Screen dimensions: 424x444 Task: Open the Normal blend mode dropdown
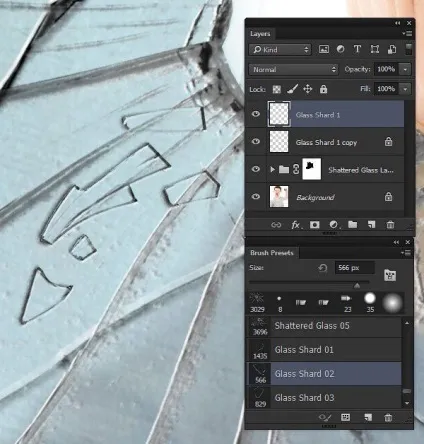(x=293, y=69)
